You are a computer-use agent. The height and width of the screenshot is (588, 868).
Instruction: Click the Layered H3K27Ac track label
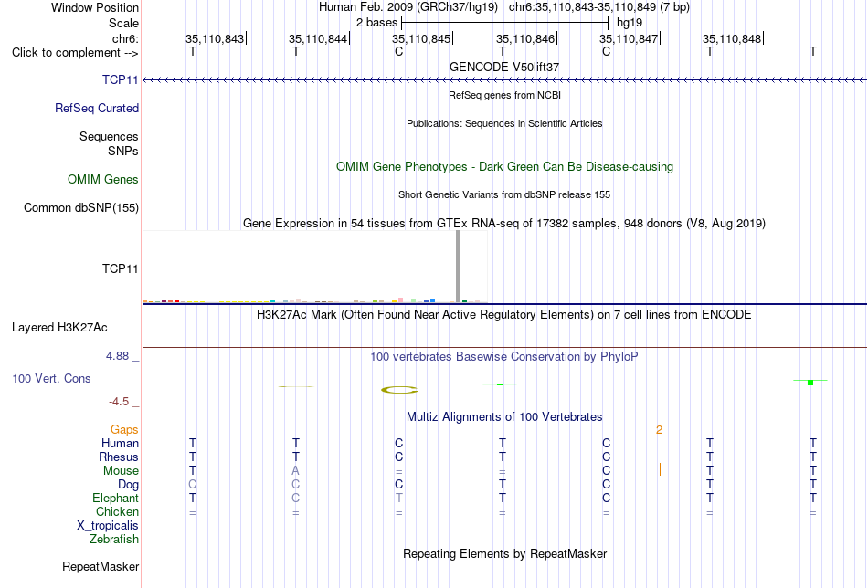pyautogui.click(x=59, y=327)
